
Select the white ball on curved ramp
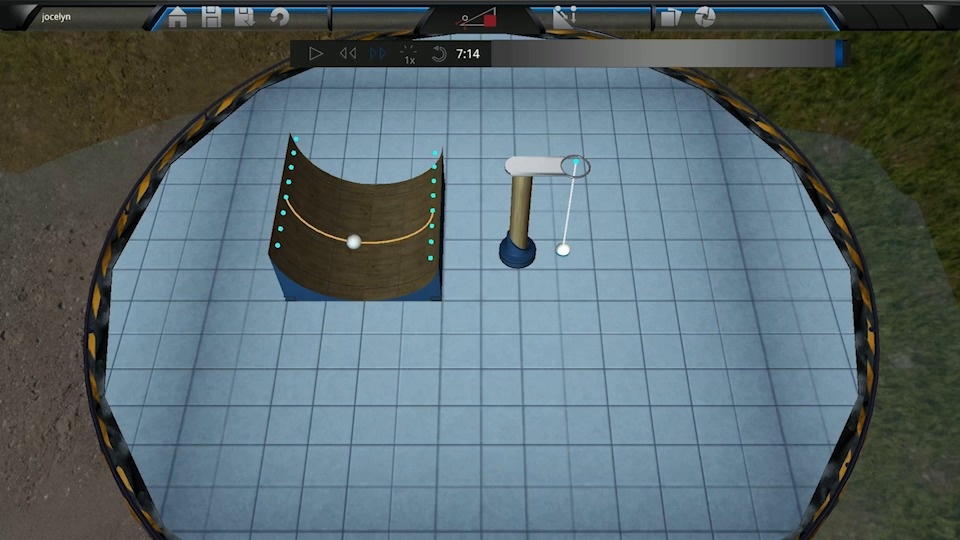pyautogui.click(x=353, y=241)
